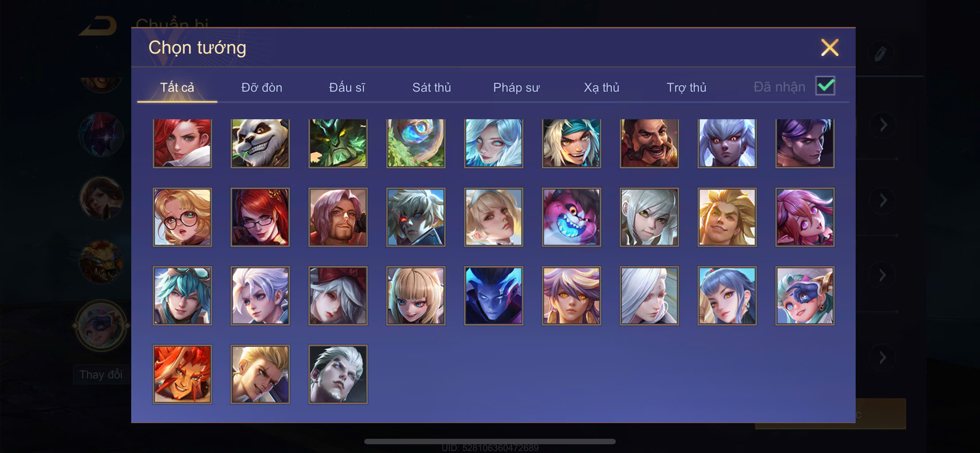Choose the snail shell creature hero

[415, 143]
